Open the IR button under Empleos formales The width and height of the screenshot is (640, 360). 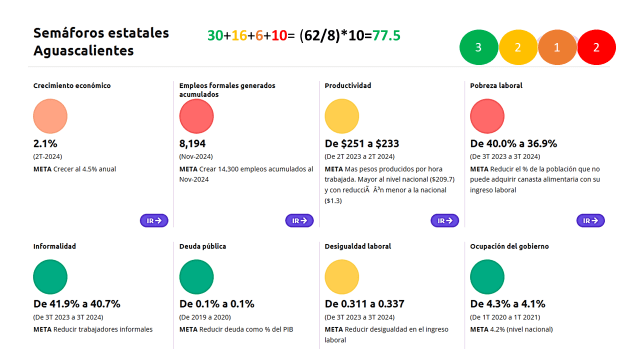pos(299,220)
